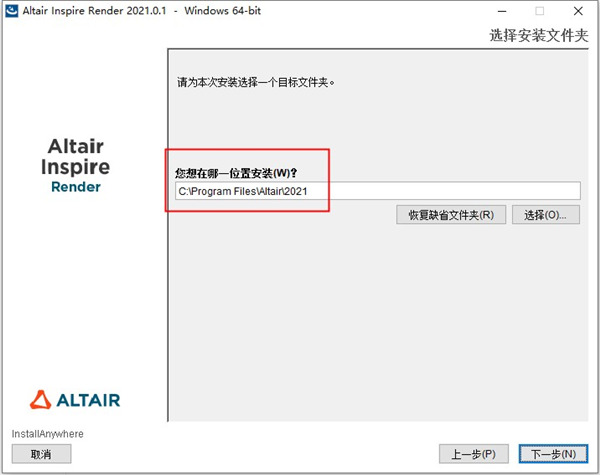
Task: Cancel installation with 取消 button
Action: tap(41, 454)
